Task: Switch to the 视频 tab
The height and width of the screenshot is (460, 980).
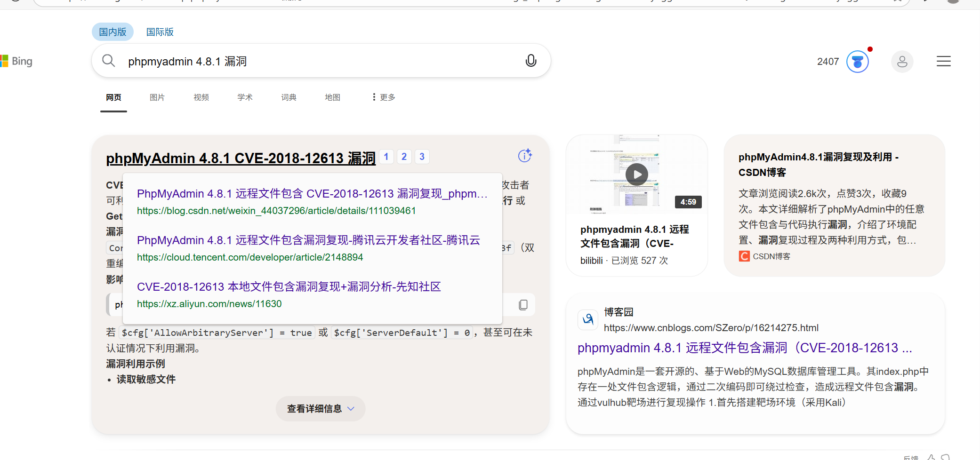Action: pos(201,97)
